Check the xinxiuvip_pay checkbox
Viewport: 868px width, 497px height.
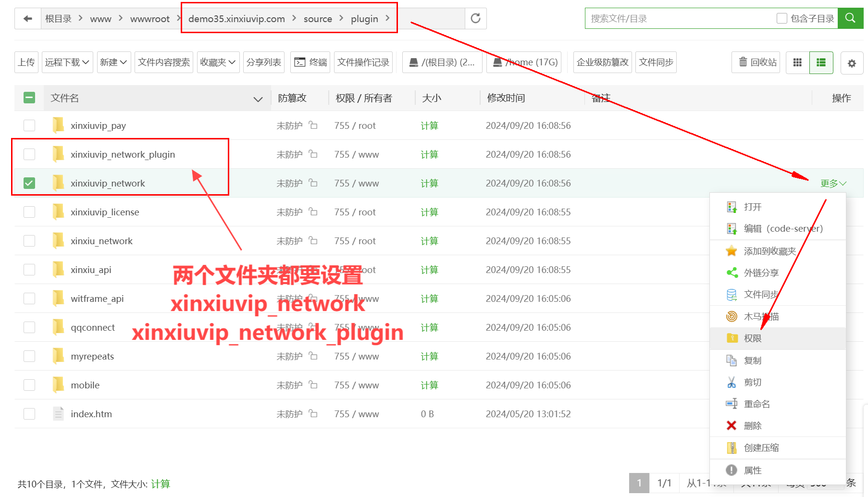pyautogui.click(x=29, y=125)
